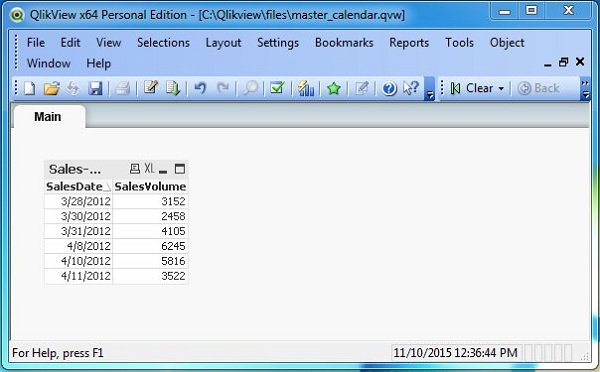Open the Layout menu
Image resolution: width=600 pixels, height=372 pixels.
[223, 43]
